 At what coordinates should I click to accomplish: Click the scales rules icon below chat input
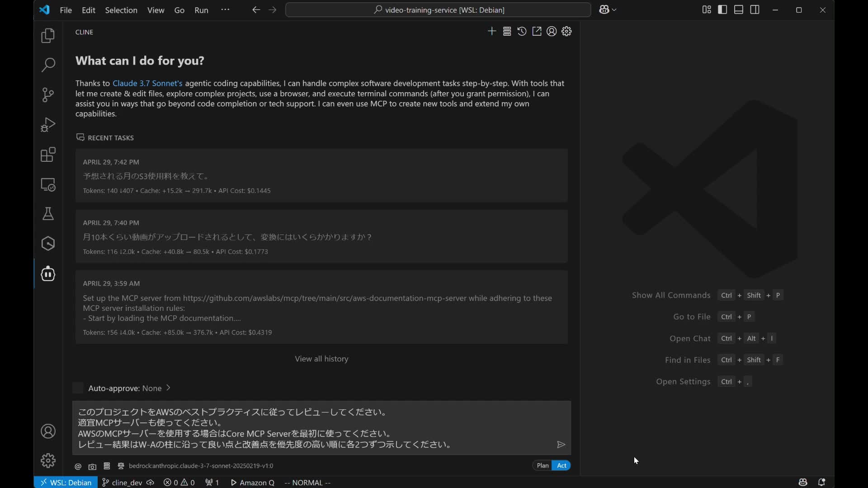coord(121,466)
